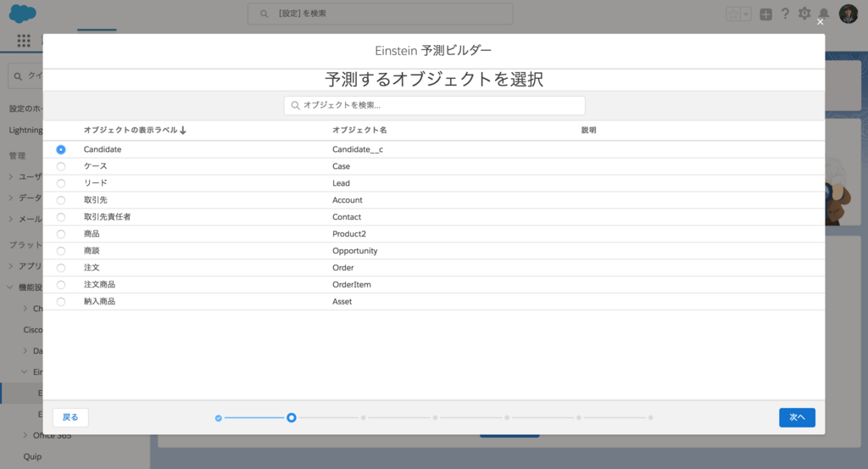Open the App Launcher grid icon
The image size is (868, 469).
pyautogui.click(x=23, y=41)
